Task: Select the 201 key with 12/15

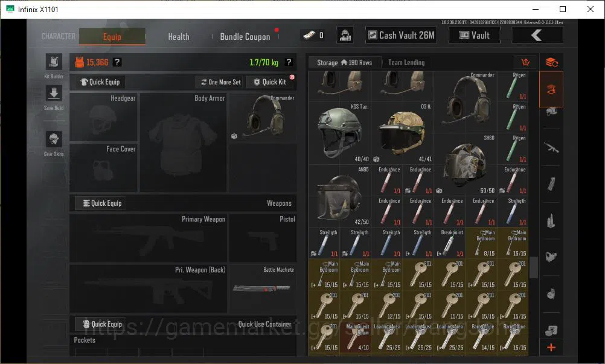Action: [x=386, y=306]
